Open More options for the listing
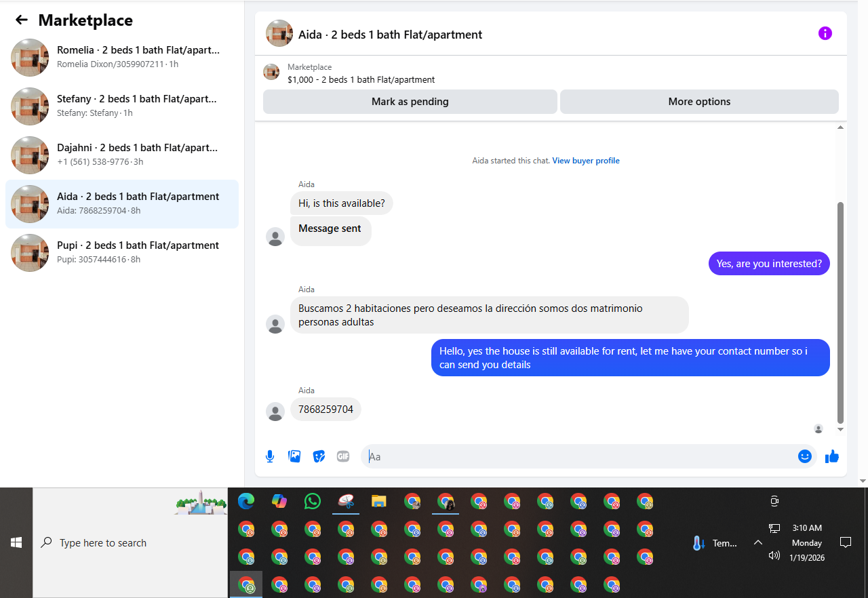 click(x=699, y=102)
